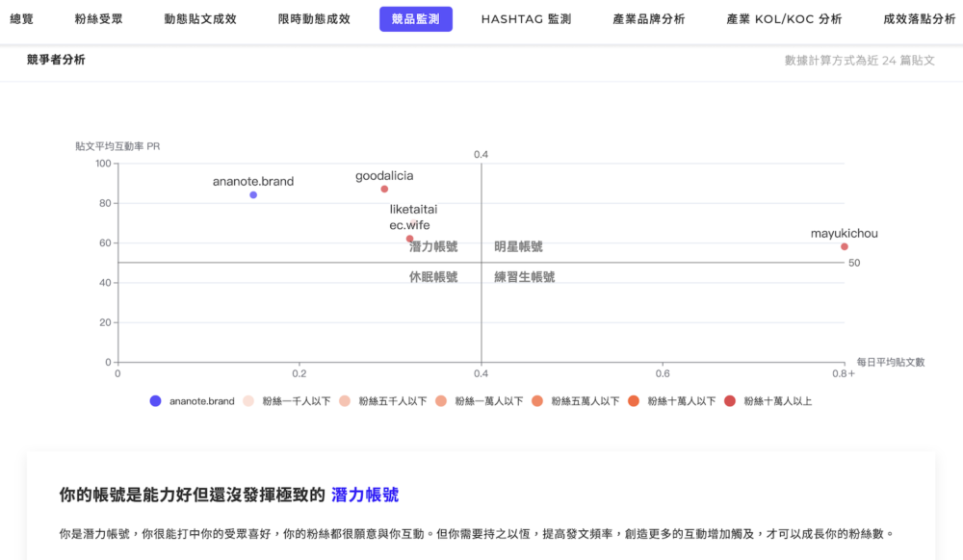Viewport: 963px width, 560px height.
Task: Click the ananote.brand data point
Action: [253, 195]
